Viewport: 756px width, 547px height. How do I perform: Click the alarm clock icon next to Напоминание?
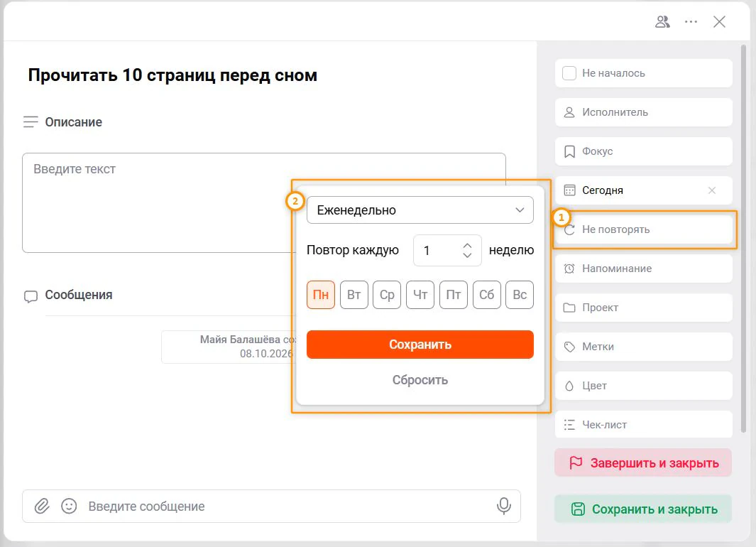(569, 269)
